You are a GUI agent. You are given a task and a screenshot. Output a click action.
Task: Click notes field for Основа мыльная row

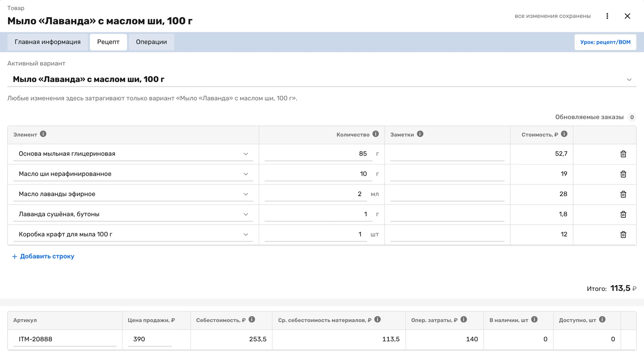click(x=447, y=154)
